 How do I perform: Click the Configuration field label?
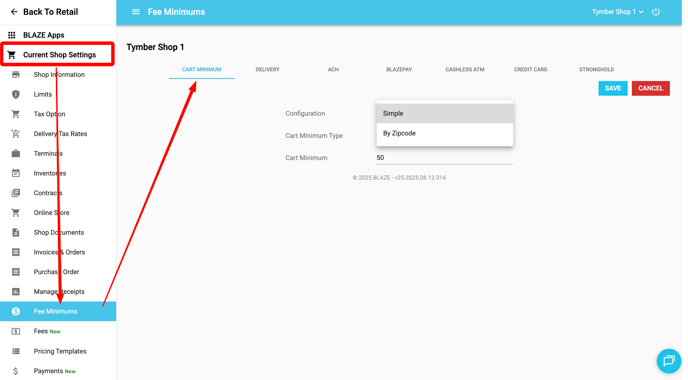coord(305,114)
